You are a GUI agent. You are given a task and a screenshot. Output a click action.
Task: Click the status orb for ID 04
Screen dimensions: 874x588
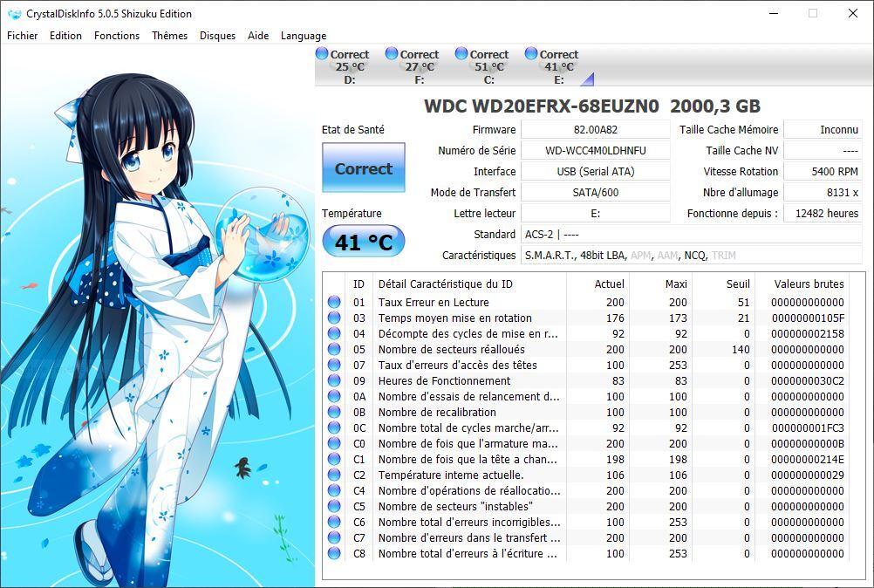tap(334, 333)
